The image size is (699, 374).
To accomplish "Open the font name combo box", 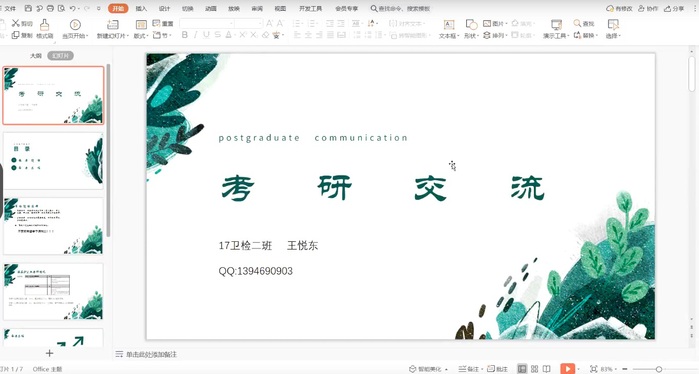I will click(207, 23).
